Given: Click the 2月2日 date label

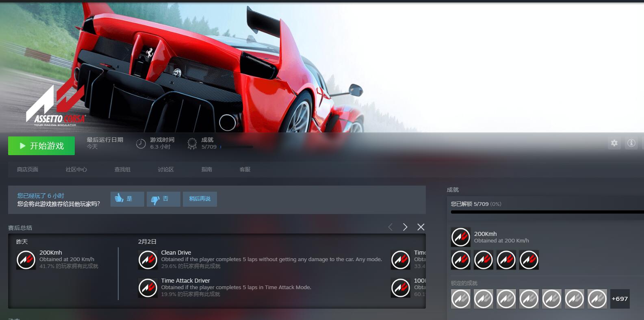Looking at the screenshot, I should [147, 242].
